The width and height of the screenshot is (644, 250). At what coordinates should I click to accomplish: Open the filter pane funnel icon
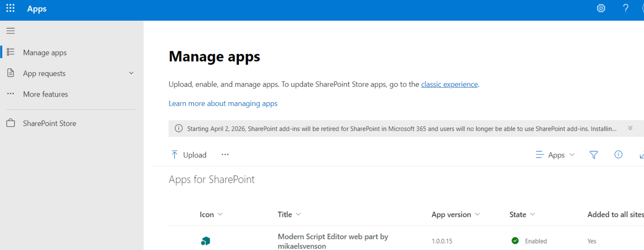[x=593, y=155]
